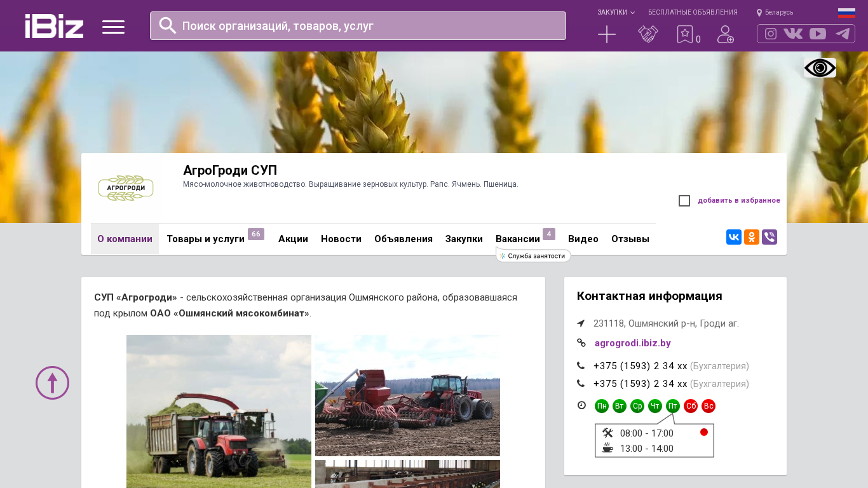Switch to the Видео tab
The height and width of the screenshot is (488, 868).
pos(583,239)
